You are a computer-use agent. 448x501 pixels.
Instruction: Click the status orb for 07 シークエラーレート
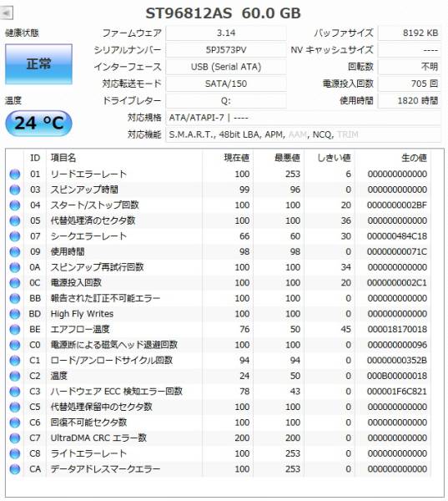coord(15,236)
